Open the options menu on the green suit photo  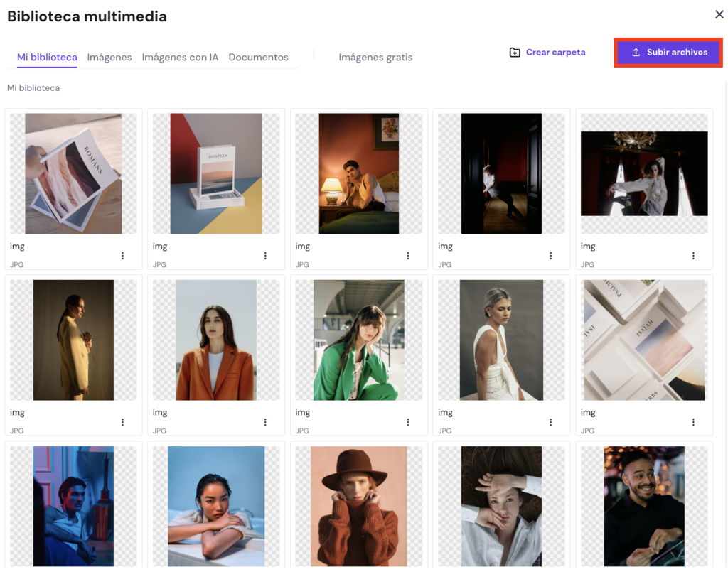[x=408, y=421]
